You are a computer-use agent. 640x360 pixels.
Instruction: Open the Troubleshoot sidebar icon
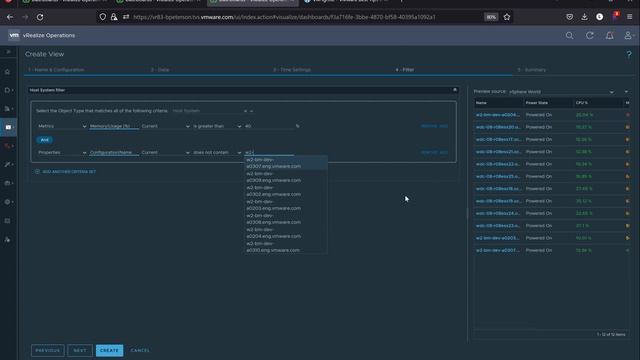tap(7, 146)
